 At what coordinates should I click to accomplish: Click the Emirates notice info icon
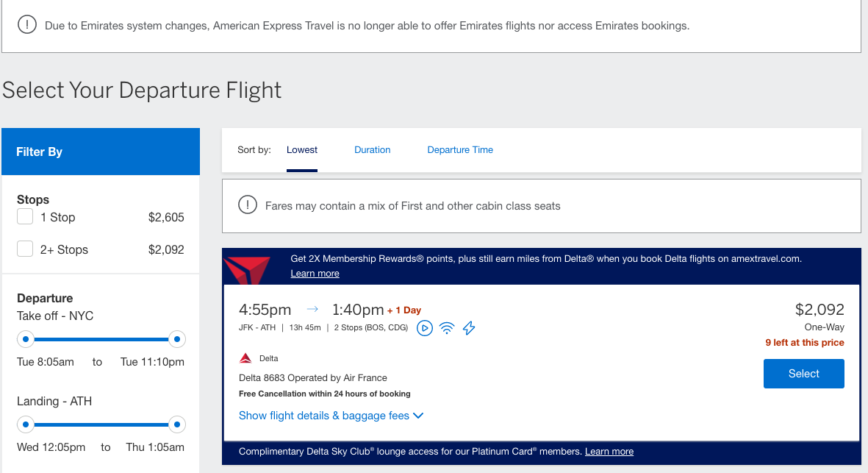[27, 26]
